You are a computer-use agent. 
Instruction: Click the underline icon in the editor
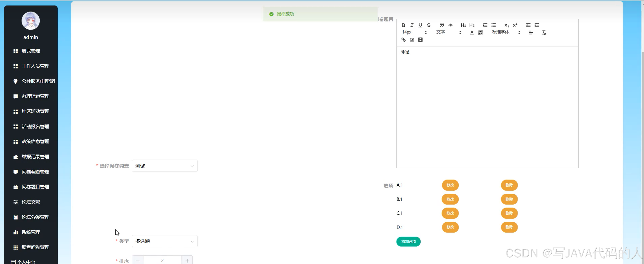pos(420,25)
